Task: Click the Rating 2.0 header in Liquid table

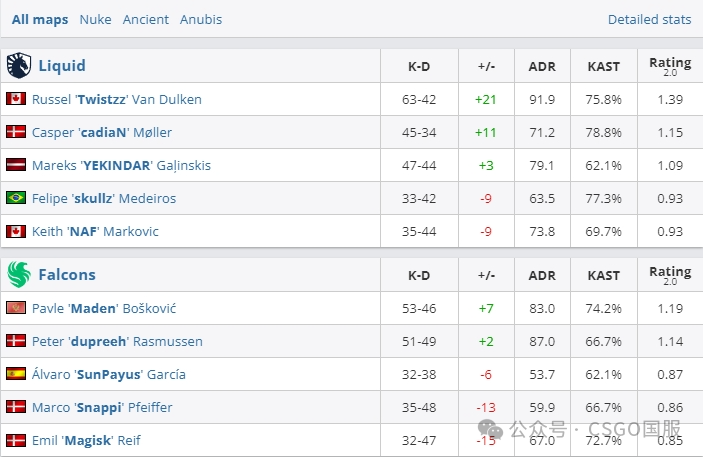Action: [670, 66]
